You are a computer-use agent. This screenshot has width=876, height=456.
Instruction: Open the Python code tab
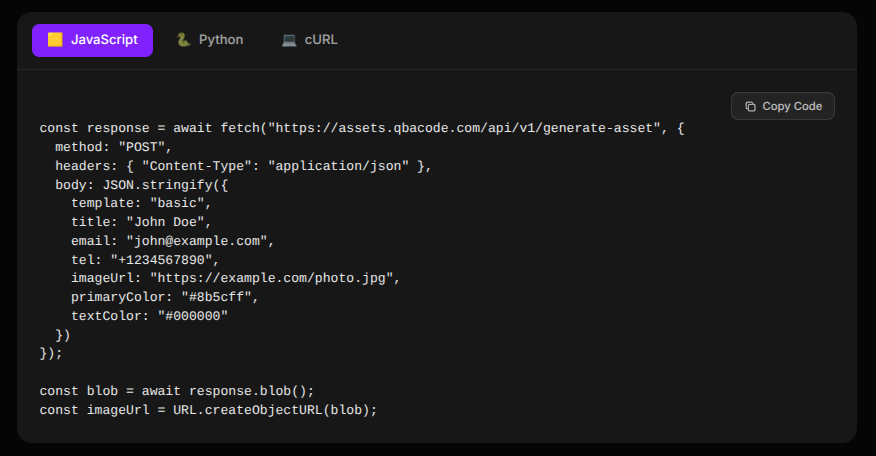point(210,40)
